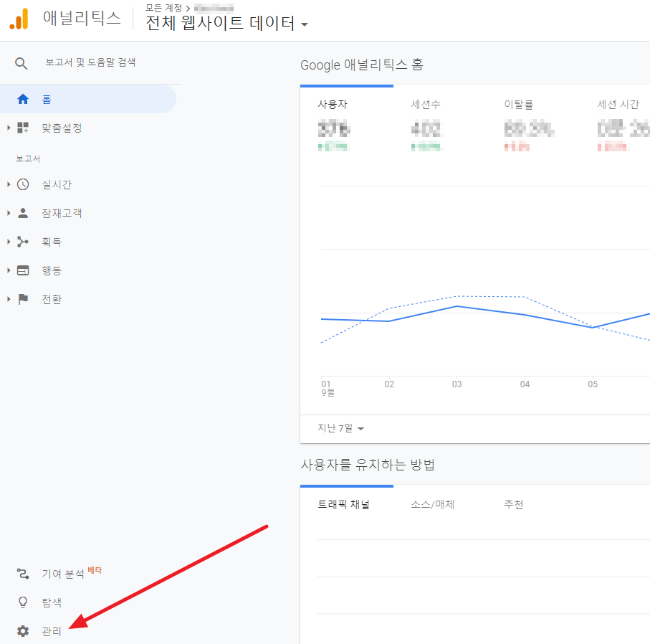This screenshot has width=650, height=644.
Task: Open the 행동 menu label
Action: tap(52, 270)
